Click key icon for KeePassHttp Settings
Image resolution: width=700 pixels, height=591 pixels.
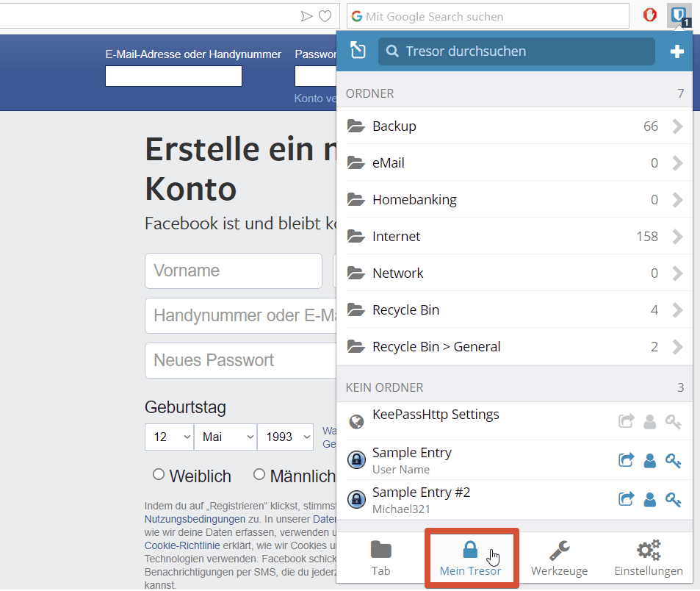click(673, 421)
